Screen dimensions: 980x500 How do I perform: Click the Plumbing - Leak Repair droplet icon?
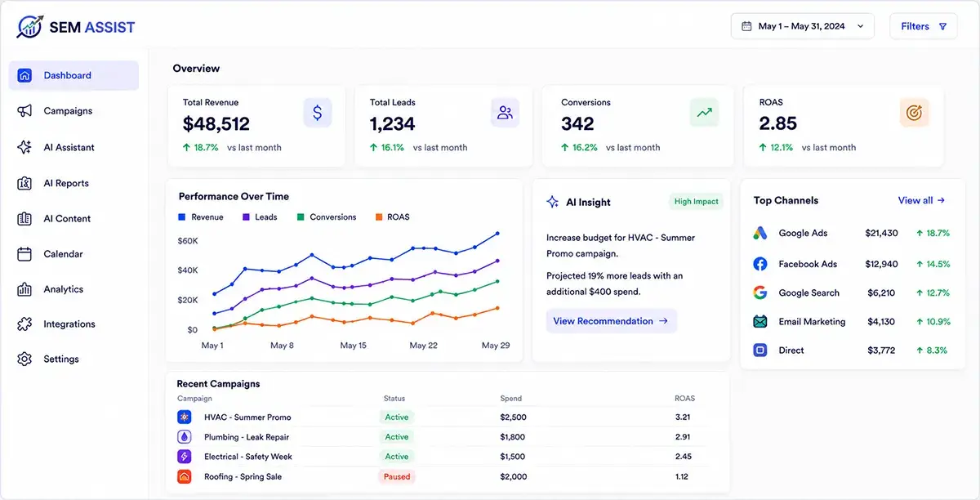click(185, 437)
